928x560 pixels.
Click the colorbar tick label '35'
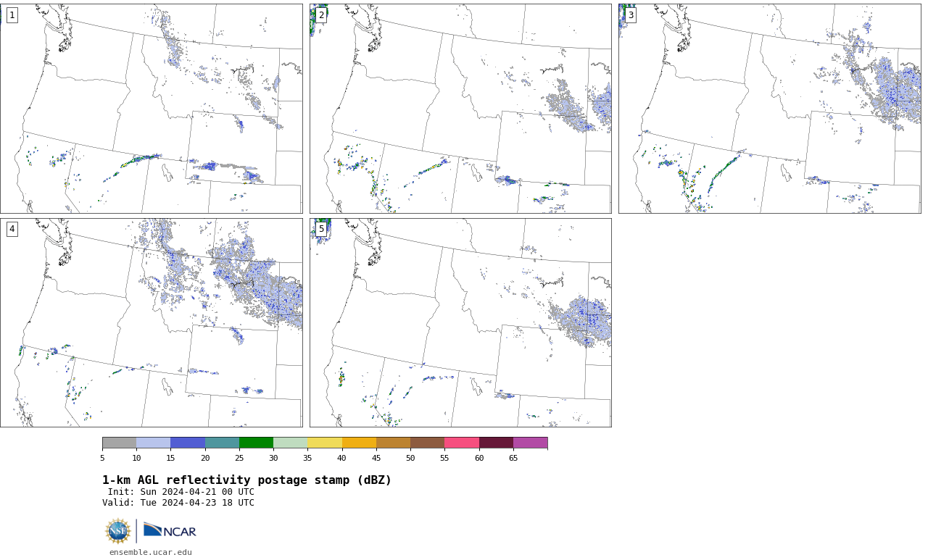(307, 458)
